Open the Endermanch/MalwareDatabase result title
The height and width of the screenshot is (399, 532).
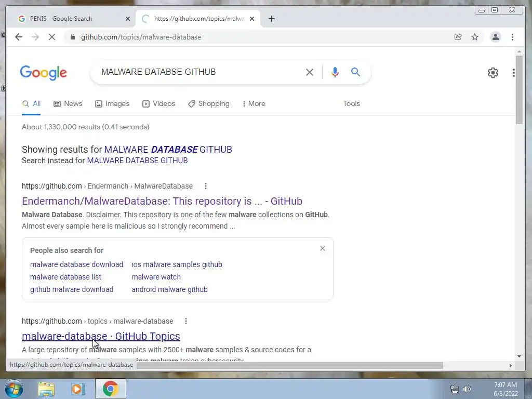(162, 201)
